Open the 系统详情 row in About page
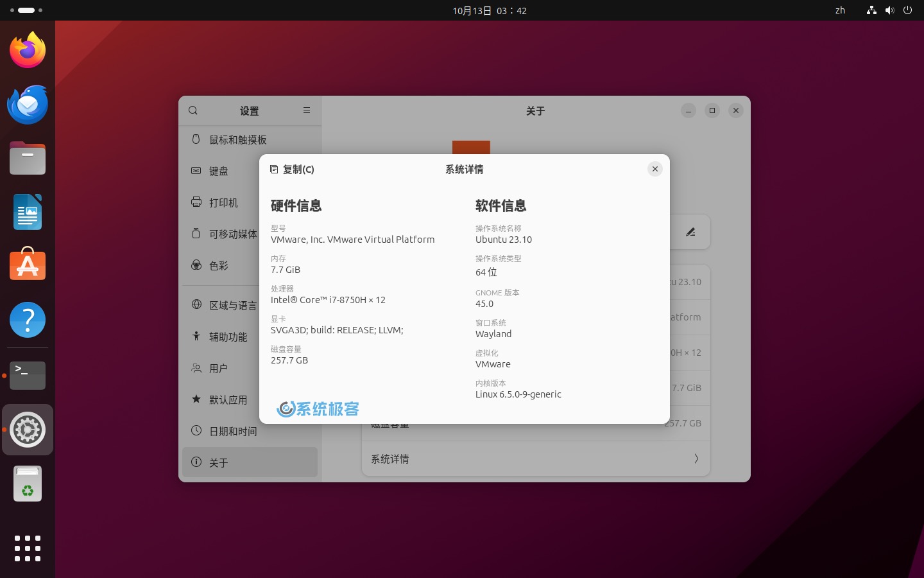924x578 pixels. 536,459
